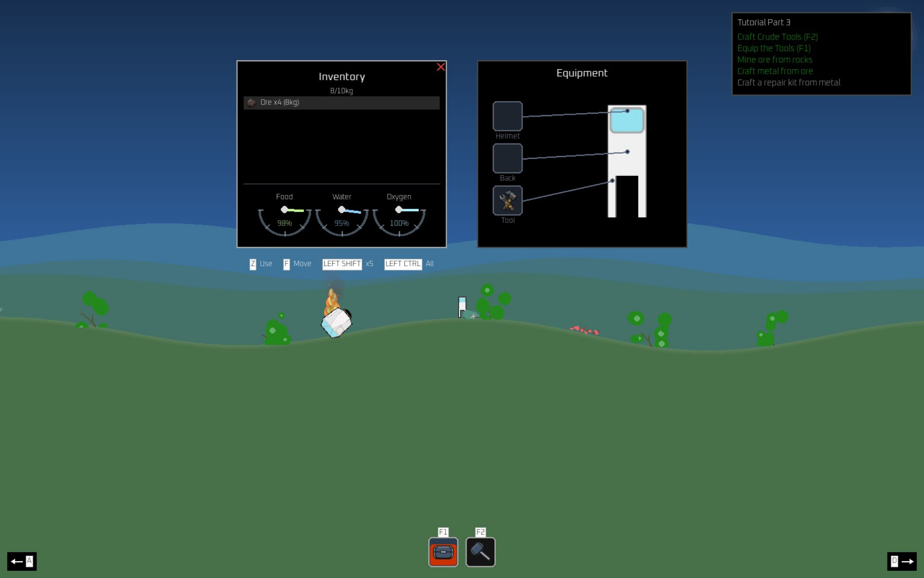Viewport: 924px width, 578px height.
Task: Click the right arrow D move button
Action: click(902, 561)
